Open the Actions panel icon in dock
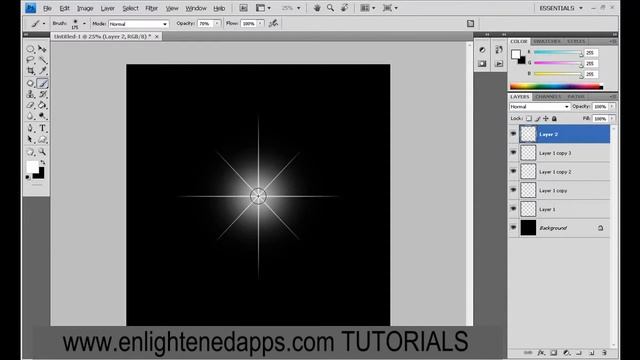 tap(499, 64)
